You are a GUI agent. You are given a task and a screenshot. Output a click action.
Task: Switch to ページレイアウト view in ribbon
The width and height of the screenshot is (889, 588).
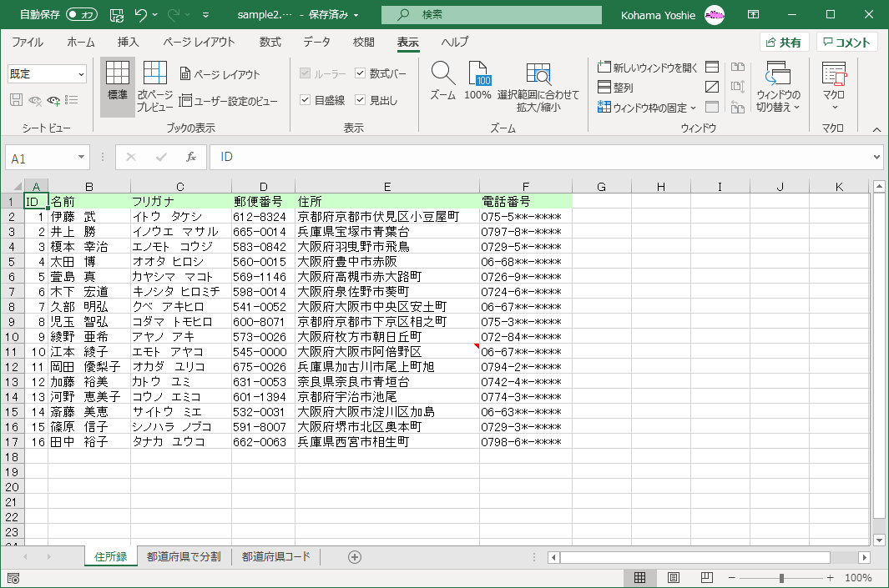pyautogui.click(x=220, y=74)
